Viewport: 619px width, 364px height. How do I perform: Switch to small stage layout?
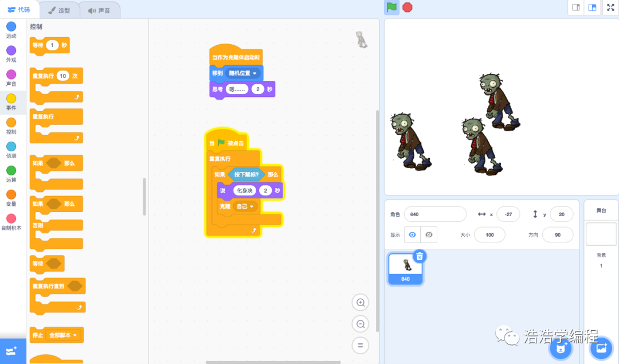click(576, 7)
